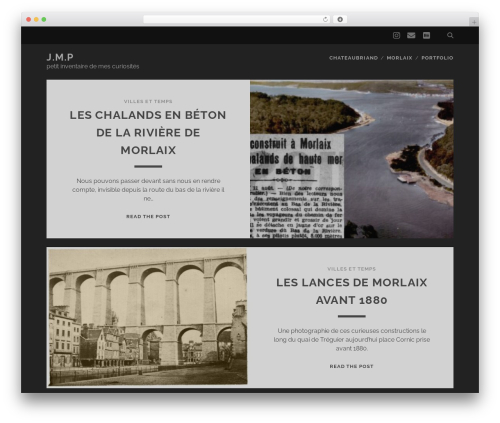
Task: Open the search magnifier icon
Action: [x=450, y=35]
